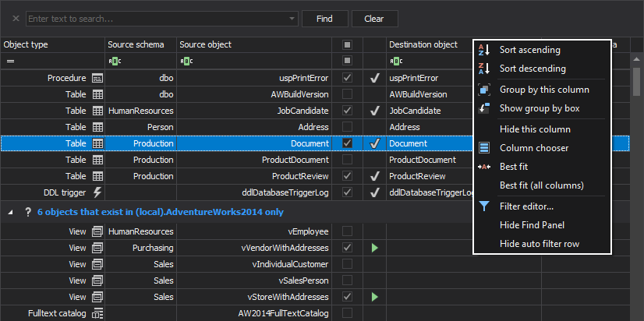
Task: Click the Purchasing schema cell
Action: [x=141, y=248]
